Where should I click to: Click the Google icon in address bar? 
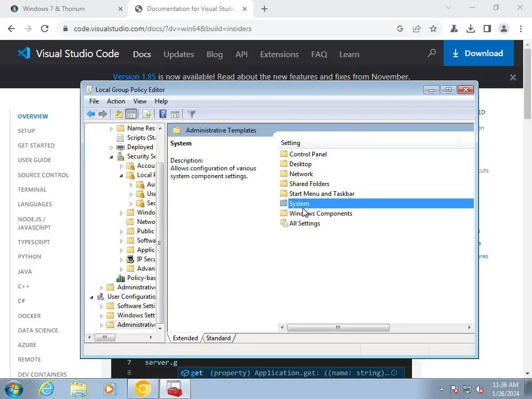pos(400,29)
